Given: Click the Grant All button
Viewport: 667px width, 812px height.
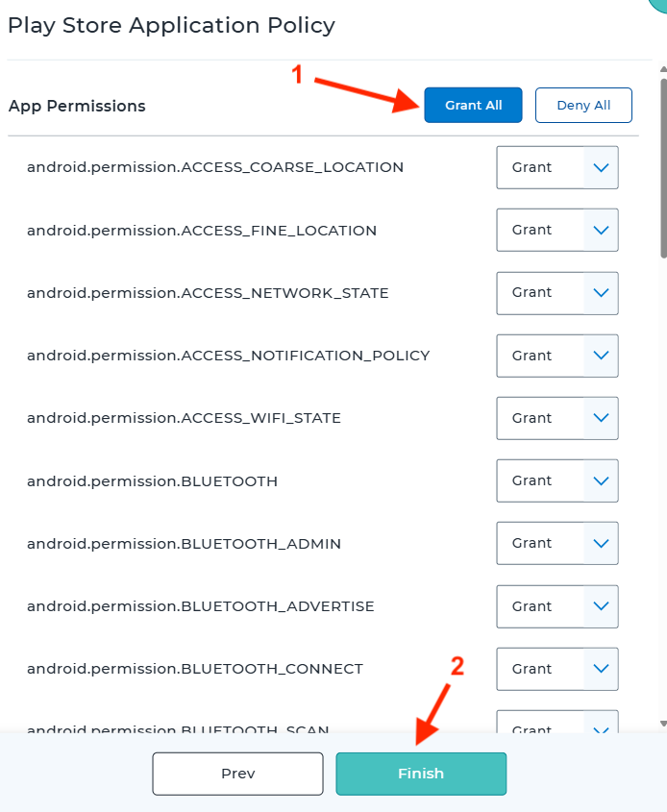Looking at the screenshot, I should point(473,106).
